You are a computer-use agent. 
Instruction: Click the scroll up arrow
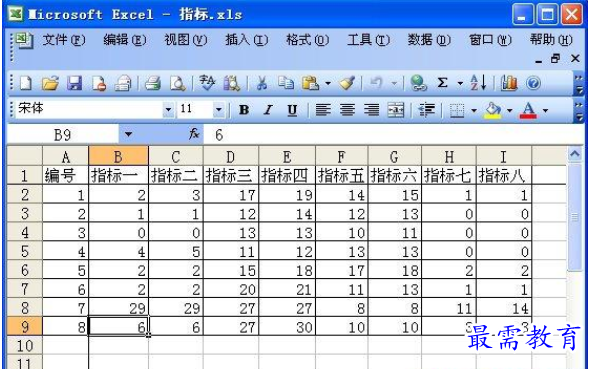(575, 154)
